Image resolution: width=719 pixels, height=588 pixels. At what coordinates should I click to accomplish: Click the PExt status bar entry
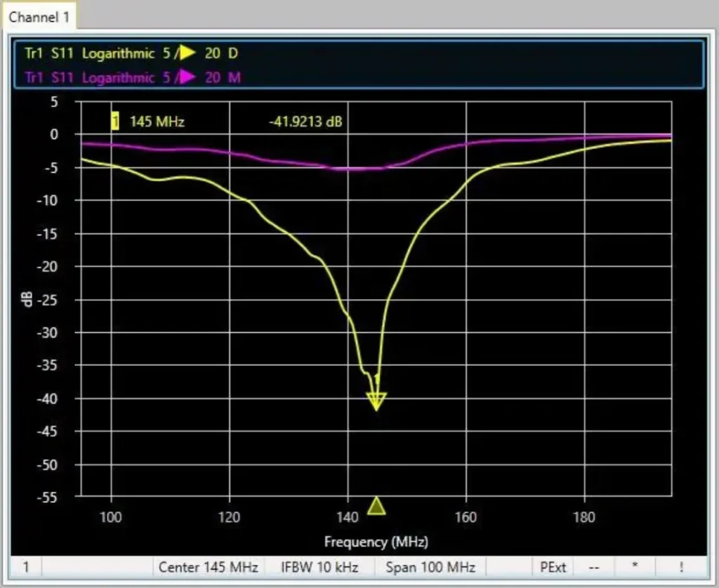click(553, 568)
